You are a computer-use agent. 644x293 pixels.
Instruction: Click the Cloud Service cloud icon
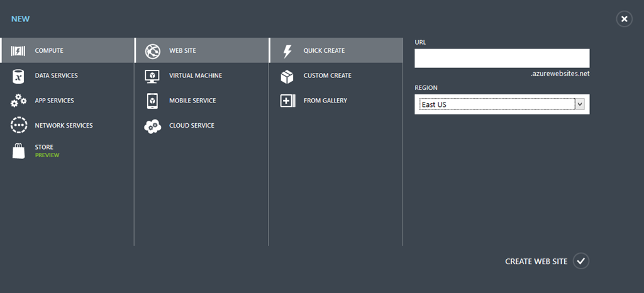coord(152,126)
